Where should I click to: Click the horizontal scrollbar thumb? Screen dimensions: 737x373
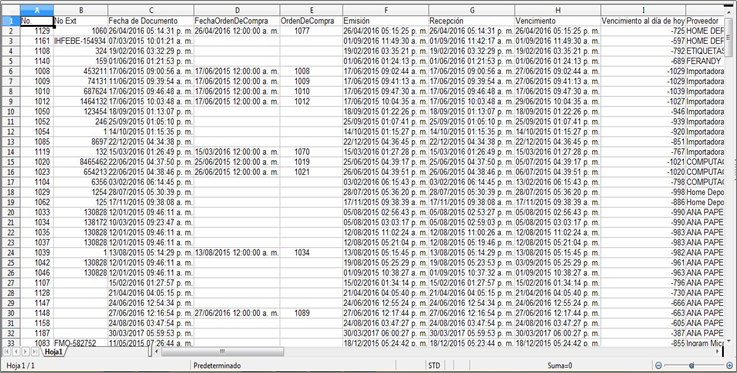click(222, 351)
